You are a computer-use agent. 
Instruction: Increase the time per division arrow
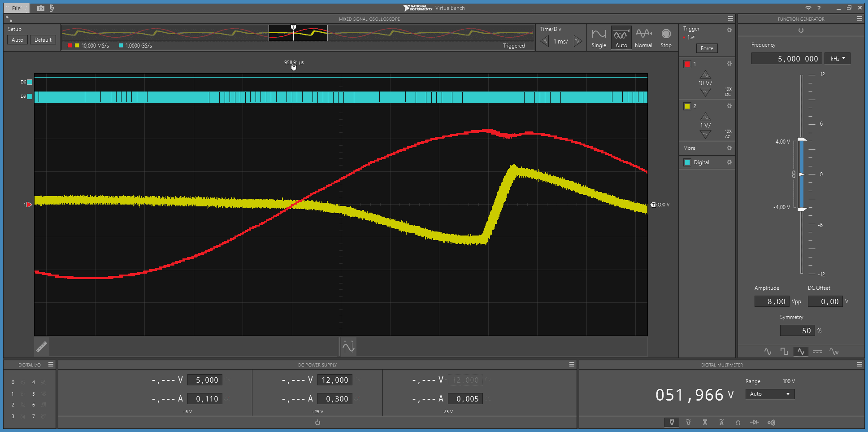point(578,41)
